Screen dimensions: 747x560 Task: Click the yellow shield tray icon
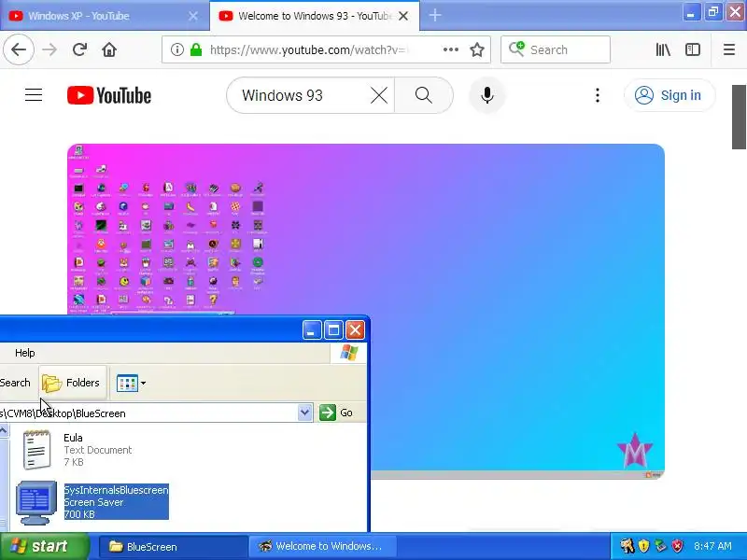coord(643,546)
